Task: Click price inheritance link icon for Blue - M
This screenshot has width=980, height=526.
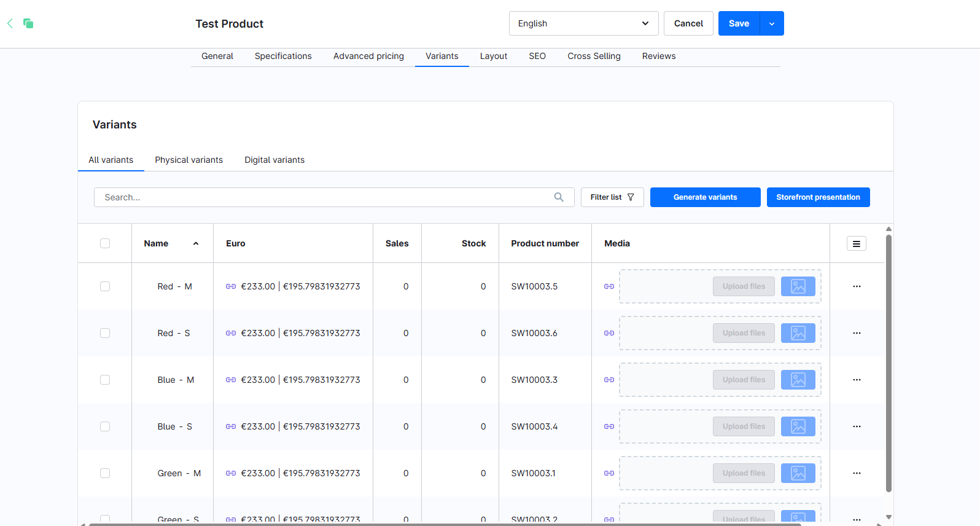Action: tap(231, 380)
